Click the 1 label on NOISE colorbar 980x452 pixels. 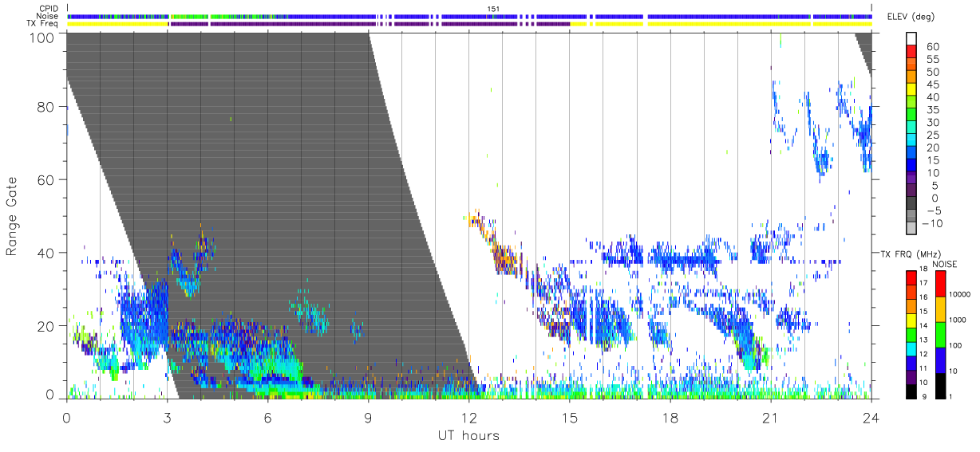(x=951, y=397)
